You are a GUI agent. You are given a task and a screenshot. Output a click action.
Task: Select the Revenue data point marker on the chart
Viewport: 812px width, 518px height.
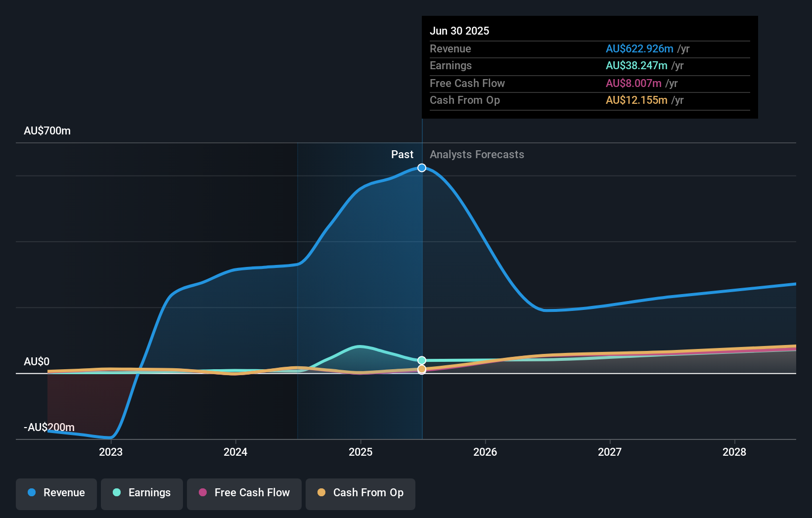[x=421, y=168]
